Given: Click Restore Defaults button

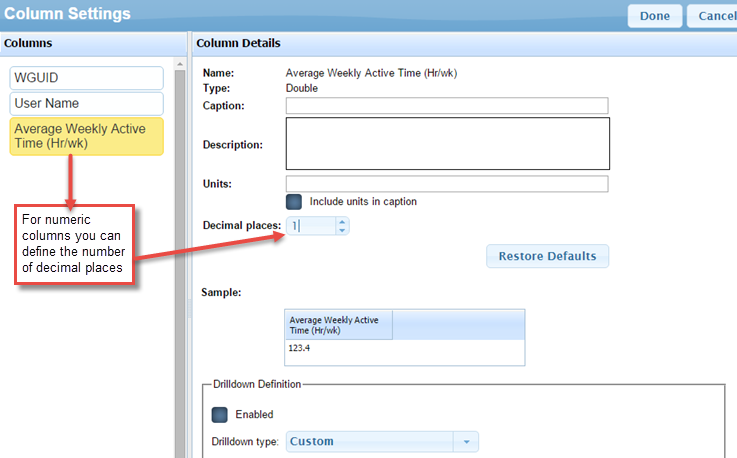Looking at the screenshot, I should tap(548, 256).
